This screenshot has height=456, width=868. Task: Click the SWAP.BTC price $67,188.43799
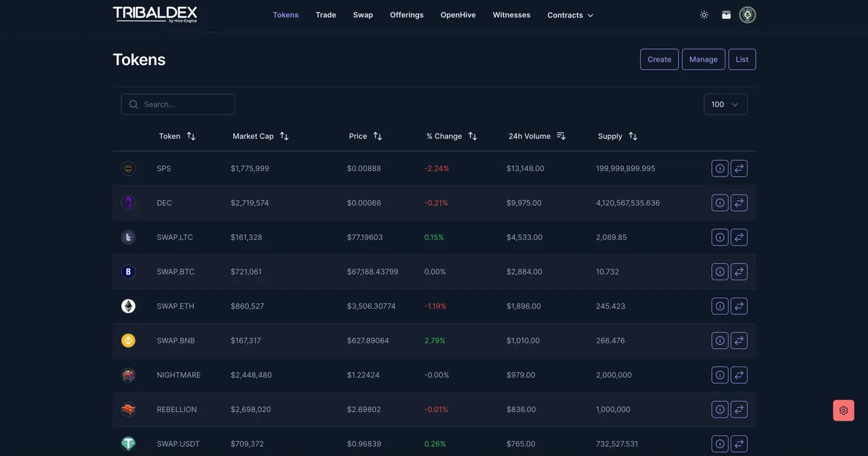pos(372,271)
